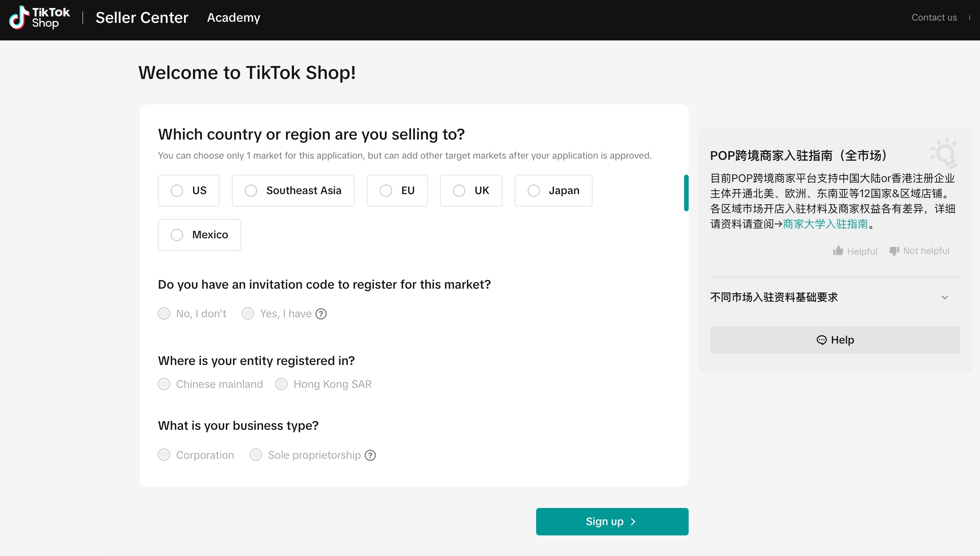Click help icon beside 'Yes, I have'
The height and width of the screenshot is (556, 980).
coord(321,314)
